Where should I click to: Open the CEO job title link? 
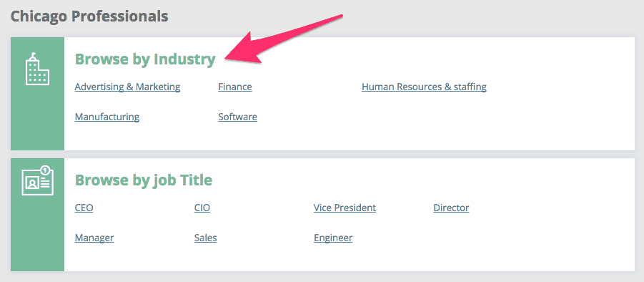pos(84,208)
